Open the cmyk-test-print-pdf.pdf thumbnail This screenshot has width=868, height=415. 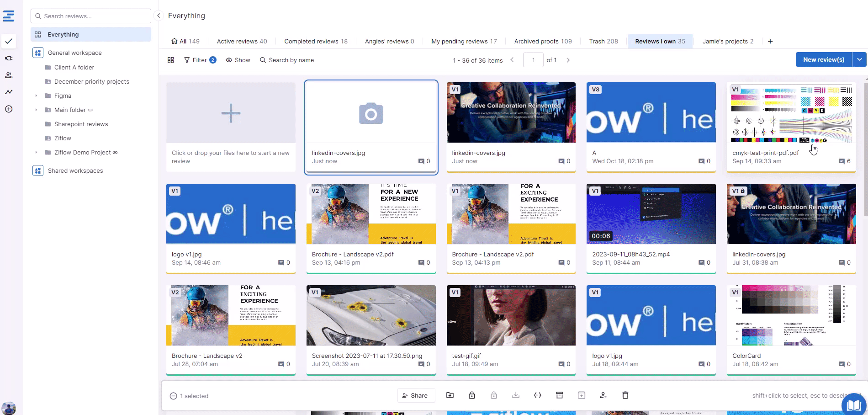click(x=791, y=112)
